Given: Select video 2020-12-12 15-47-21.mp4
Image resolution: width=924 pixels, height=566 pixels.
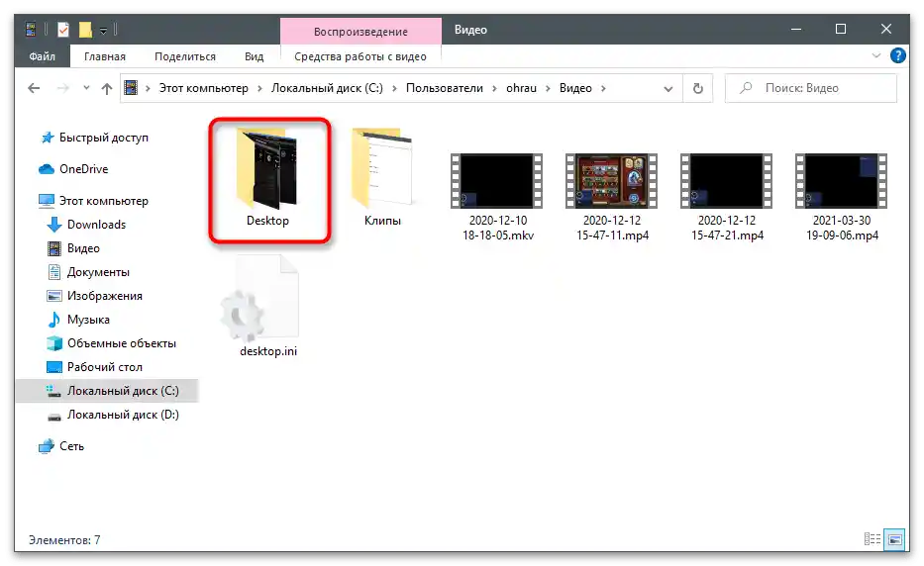Looking at the screenshot, I should click(x=727, y=197).
